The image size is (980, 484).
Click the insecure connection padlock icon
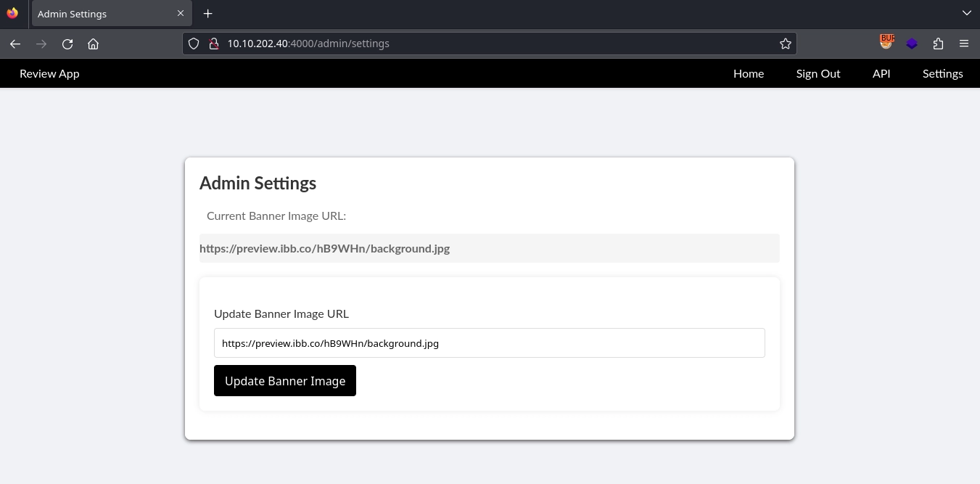click(x=213, y=44)
